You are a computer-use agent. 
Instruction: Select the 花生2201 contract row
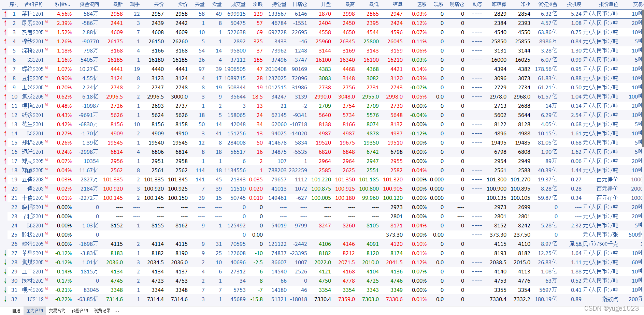pos(322,124)
